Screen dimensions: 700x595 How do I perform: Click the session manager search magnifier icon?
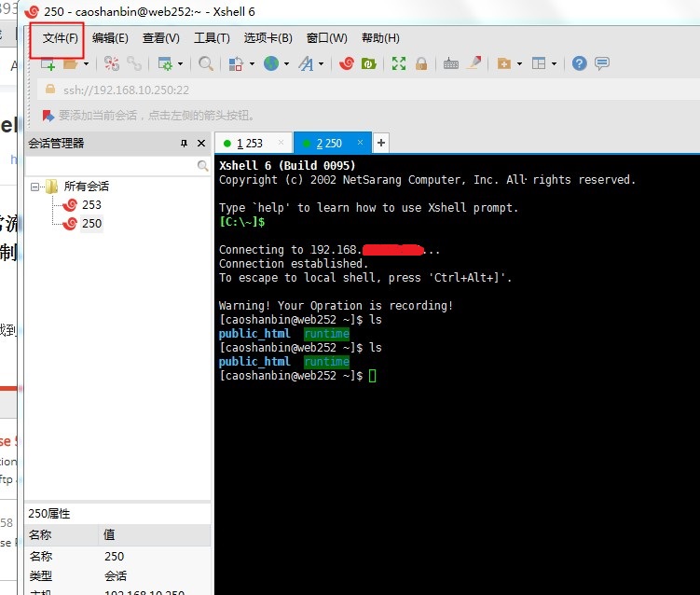(x=202, y=166)
